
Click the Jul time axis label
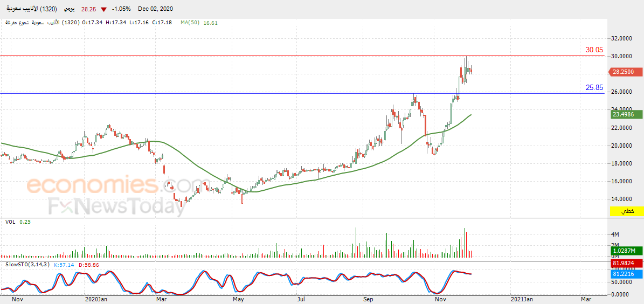(x=302, y=300)
